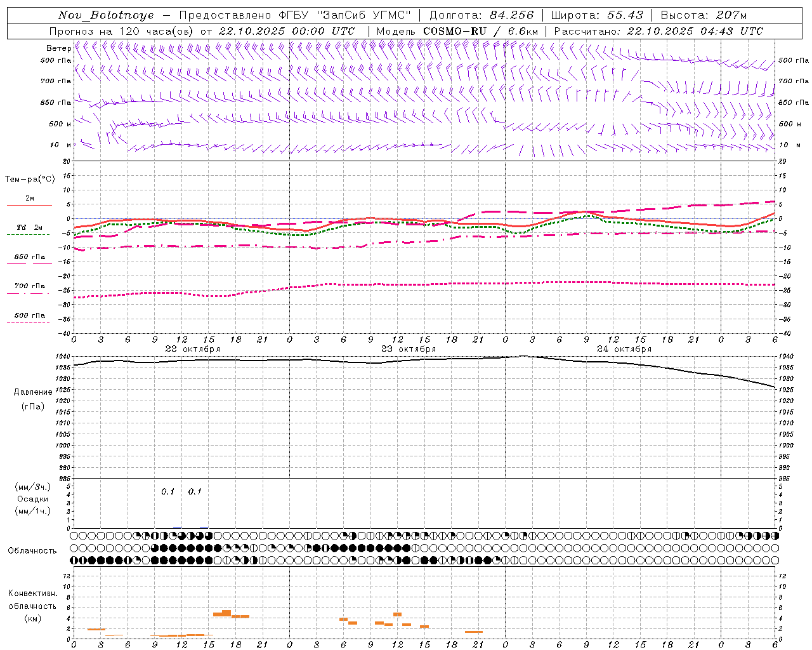Click the '23 октября' date label
812x650 pixels.
(409, 349)
